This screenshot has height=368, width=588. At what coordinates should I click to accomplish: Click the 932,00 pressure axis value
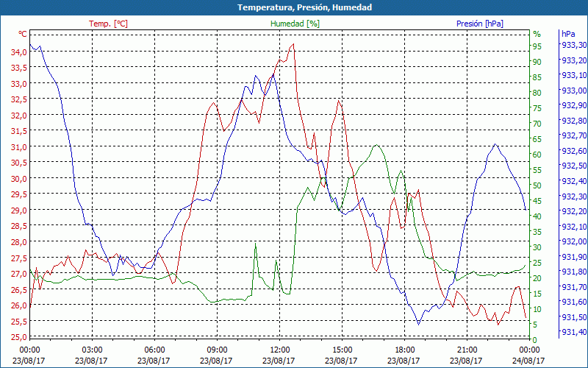574,241
